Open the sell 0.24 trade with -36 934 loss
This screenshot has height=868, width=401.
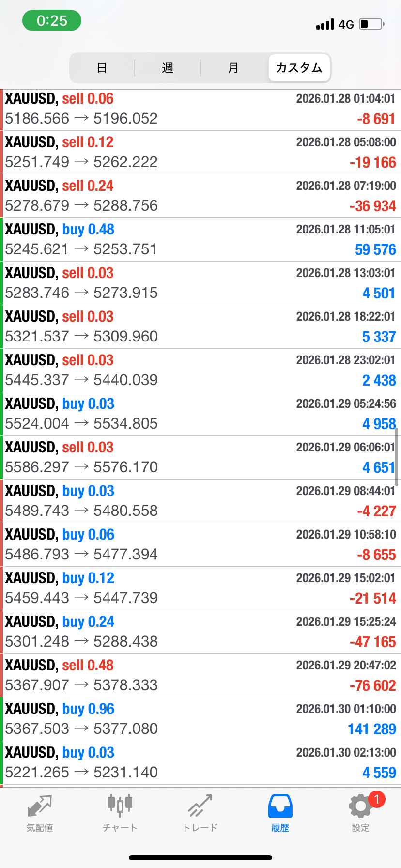pos(200,196)
